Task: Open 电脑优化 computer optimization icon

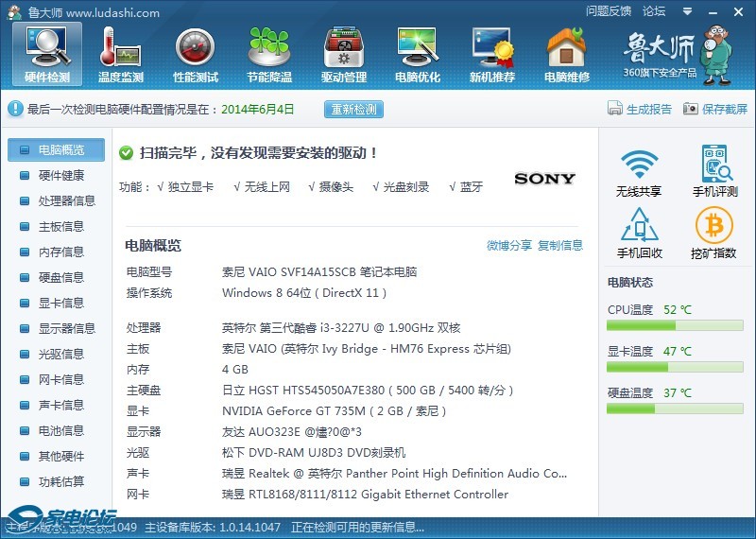Action: (417, 55)
